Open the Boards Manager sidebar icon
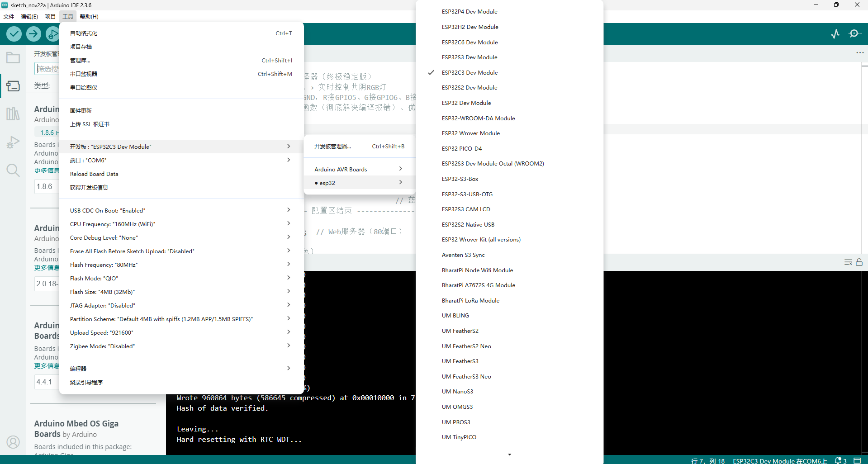 pyautogui.click(x=13, y=86)
